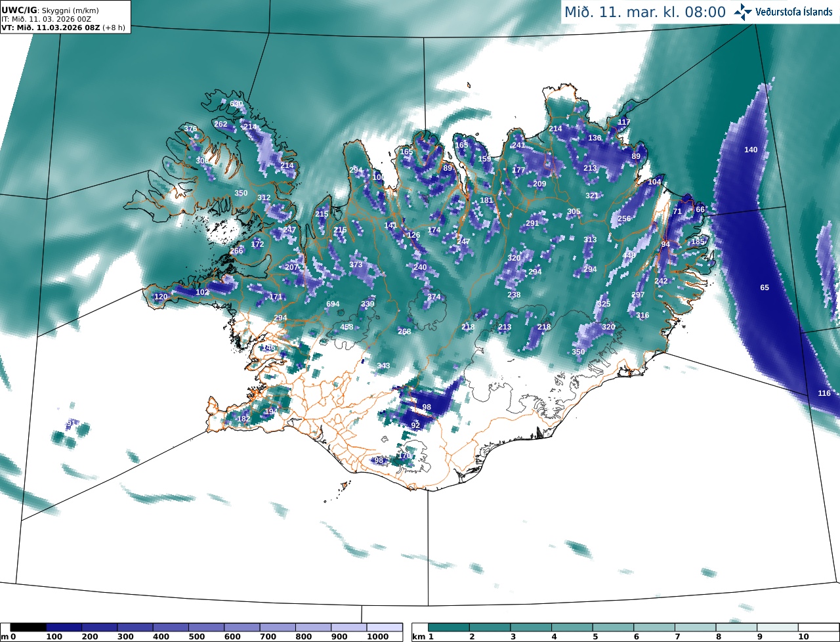Pick the dark teal 1–2 km legend swatch

[449, 628]
